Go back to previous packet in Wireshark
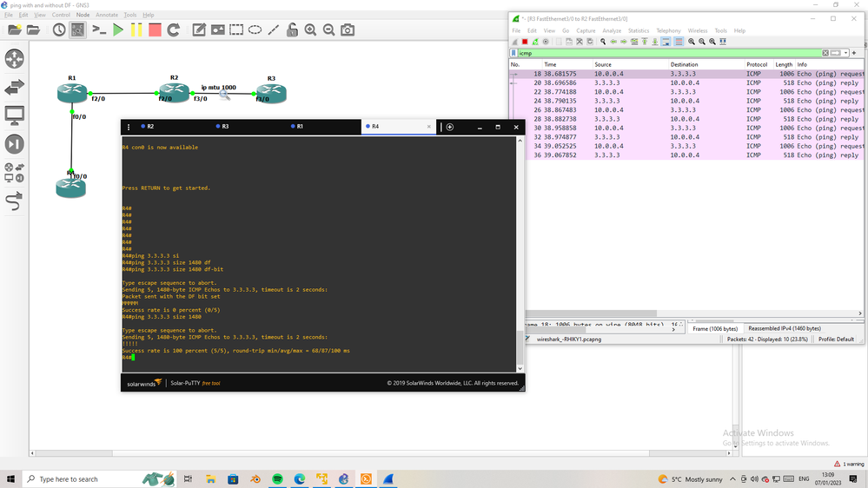The height and width of the screenshot is (488, 868). pyautogui.click(x=613, y=42)
